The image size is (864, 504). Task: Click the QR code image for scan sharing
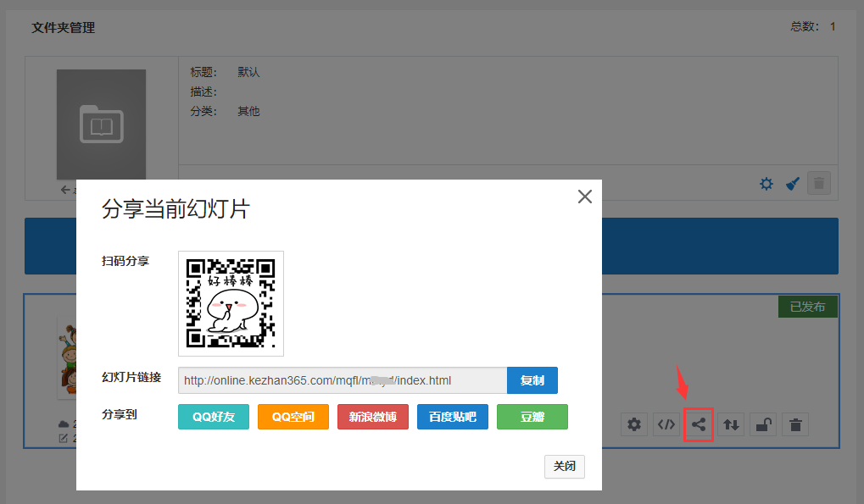pyautogui.click(x=231, y=303)
